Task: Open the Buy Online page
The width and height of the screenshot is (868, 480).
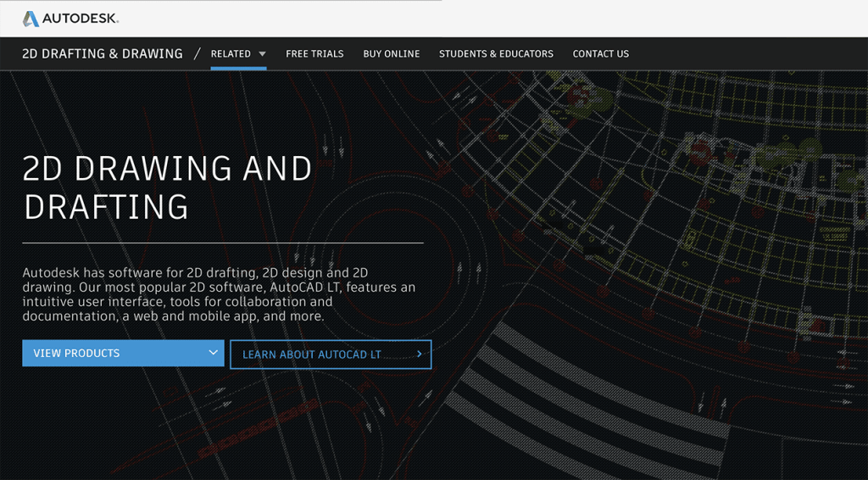Action: (392, 53)
